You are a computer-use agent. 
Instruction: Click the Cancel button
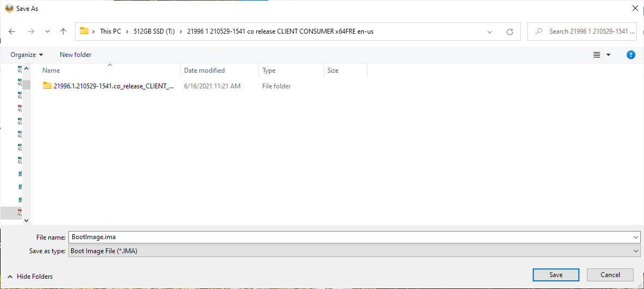(x=610, y=275)
